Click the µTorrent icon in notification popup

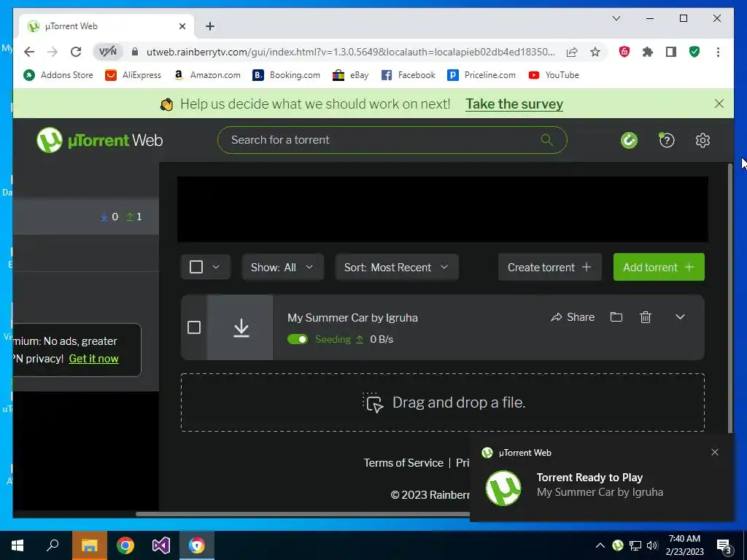(x=503, y=488)
